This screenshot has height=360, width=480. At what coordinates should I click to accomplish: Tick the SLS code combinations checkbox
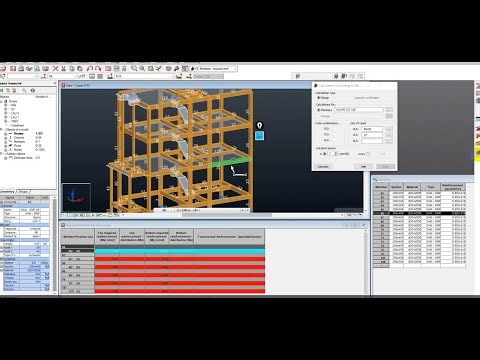point(334,135)
